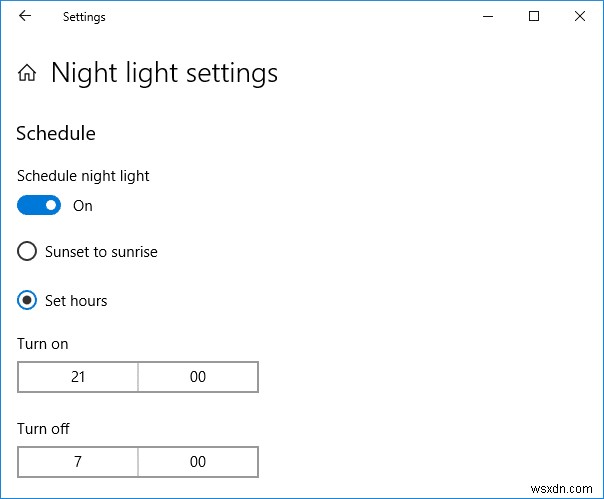Screen dimensions: 604x499
Task: Click the "Set hours" option label
Action: tap(76, 300)
